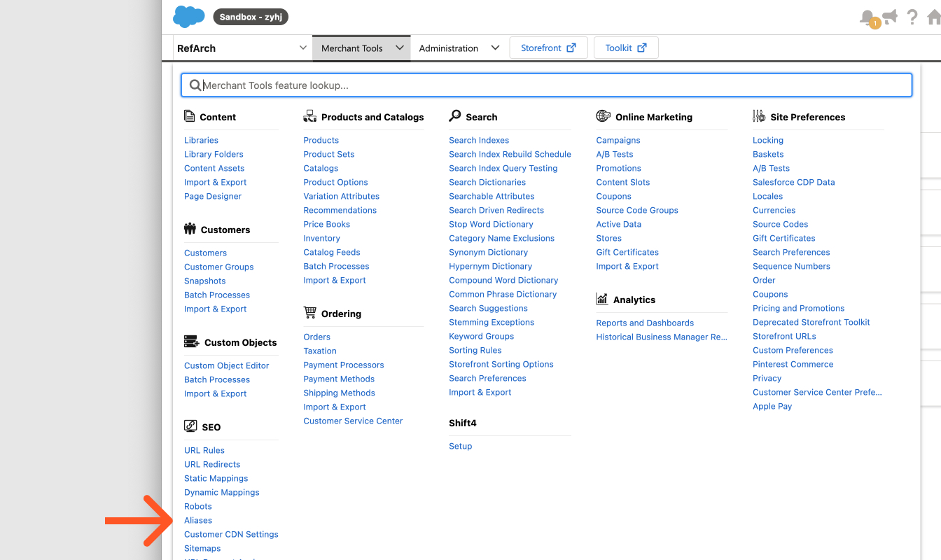Image resolution: width=941 pixels, height=560 pixels.
Task: Open Campaigns under Online Marketing
Action: [618, 140]
